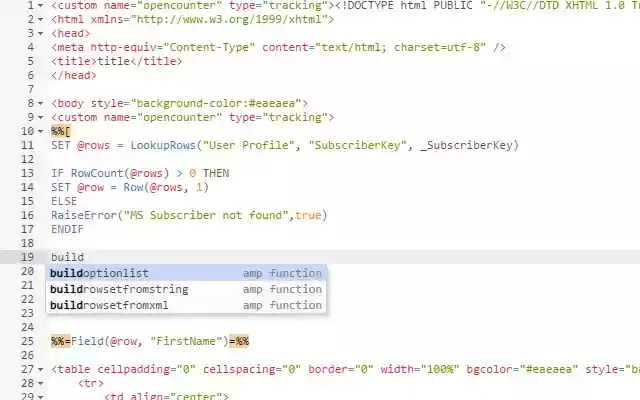The width and height of the screenshot is (640, 400).
Task: Collapse code fold at line 1
Action: point(40,6)
